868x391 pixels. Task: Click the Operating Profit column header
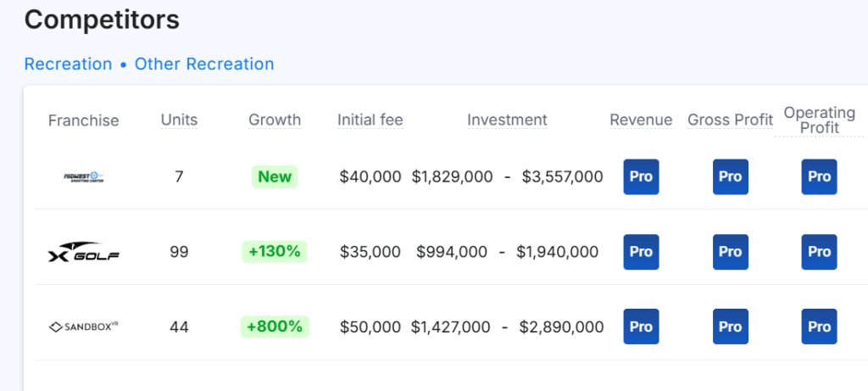819,120
